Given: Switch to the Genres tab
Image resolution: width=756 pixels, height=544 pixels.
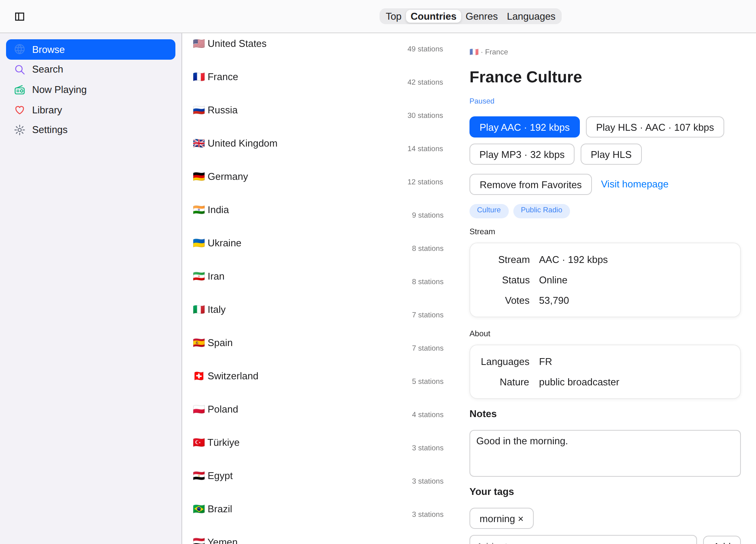Looking at the screenshot, I should pos(482,16).
